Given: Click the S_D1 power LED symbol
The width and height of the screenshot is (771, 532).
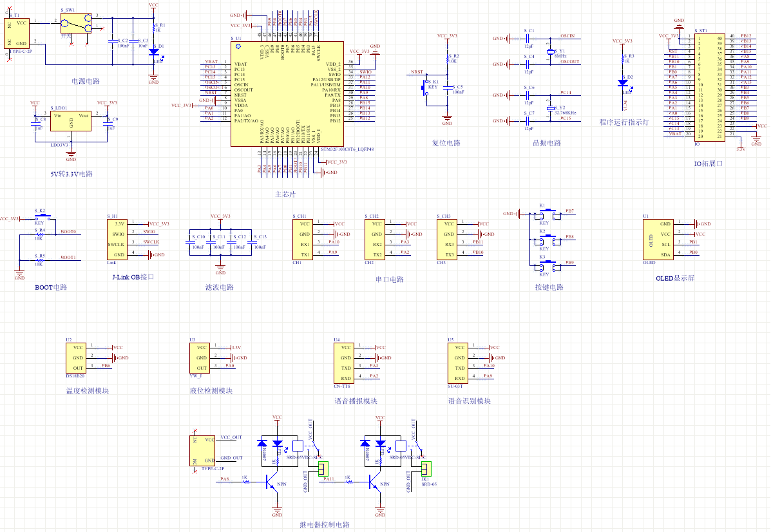Looking at the screenshot, I should pyautogui.click(x=154, y=52).
